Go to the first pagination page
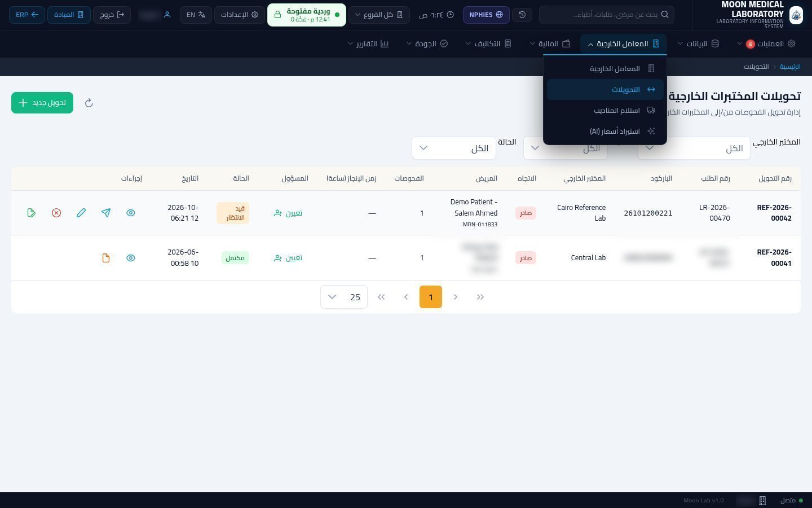 coord(480,297)
